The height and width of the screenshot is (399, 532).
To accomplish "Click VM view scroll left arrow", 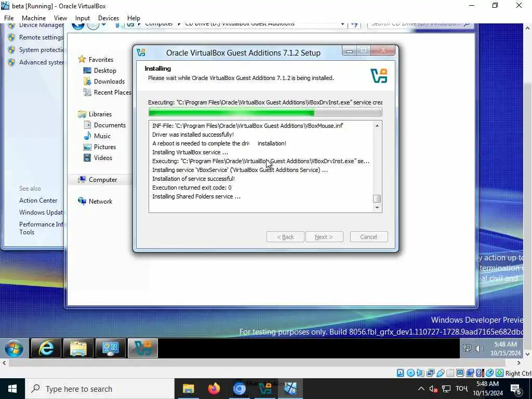I will tap(4, 363).
